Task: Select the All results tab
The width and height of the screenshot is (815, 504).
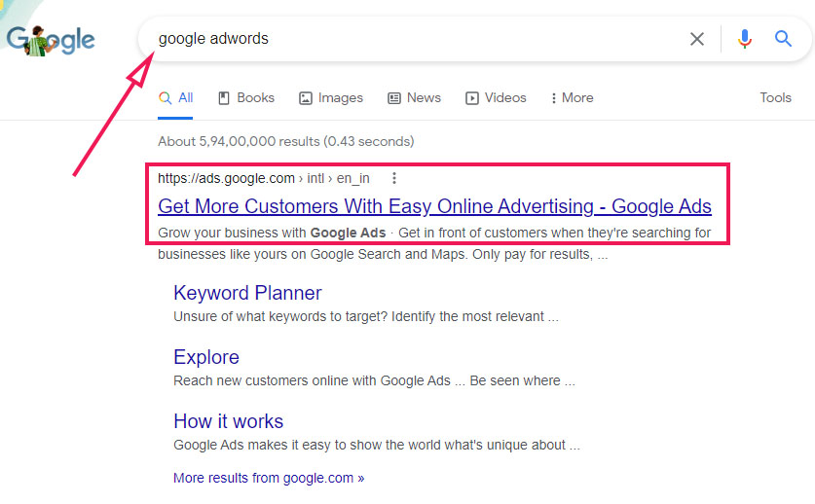Action: (175, 97)
